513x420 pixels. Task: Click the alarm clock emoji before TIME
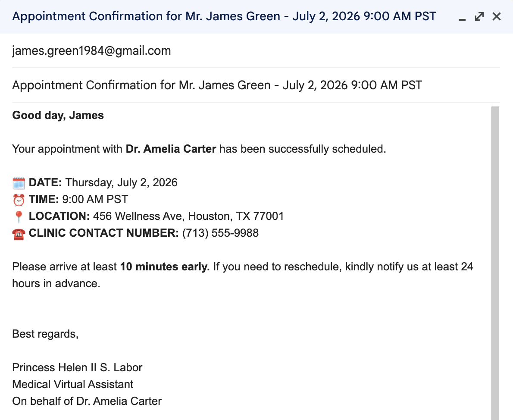pyautogui.click(x=19, y=200)
